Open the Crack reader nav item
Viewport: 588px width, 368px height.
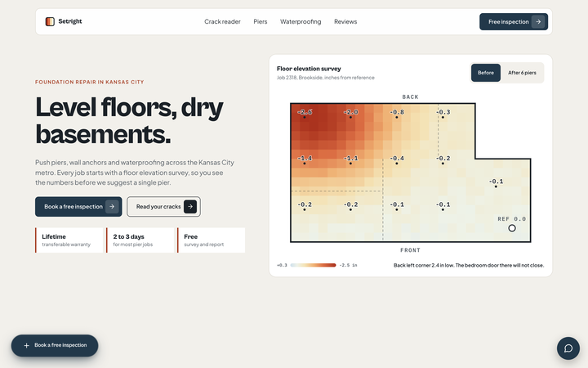click(x=222, y=22)
